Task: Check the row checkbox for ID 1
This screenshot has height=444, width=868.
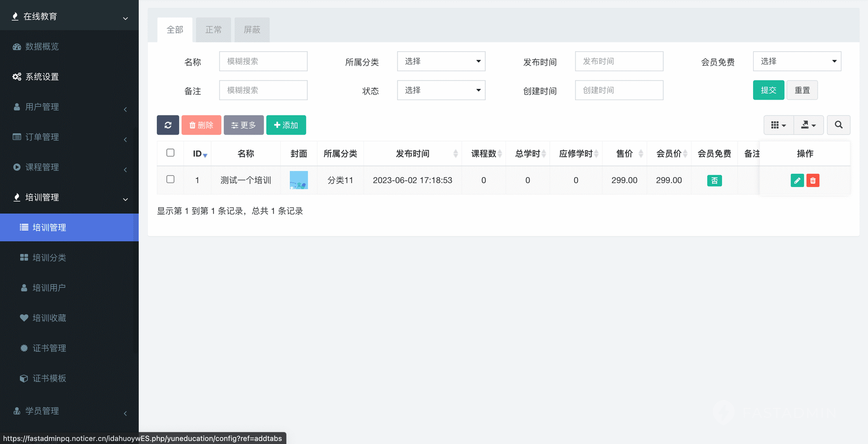Action: coord(170,180)
